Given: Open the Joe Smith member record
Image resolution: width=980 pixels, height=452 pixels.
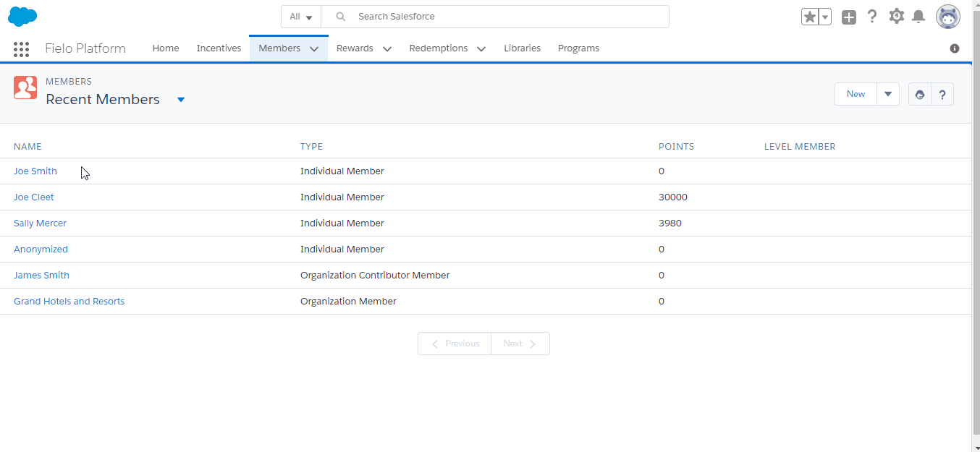Looking at the screenshot, I should coord(35,171).
